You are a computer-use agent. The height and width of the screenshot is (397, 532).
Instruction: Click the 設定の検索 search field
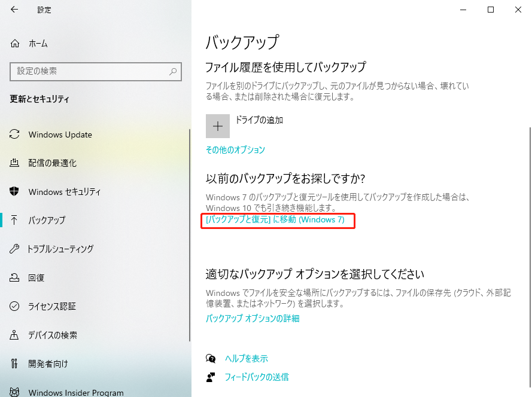(96, 72)
